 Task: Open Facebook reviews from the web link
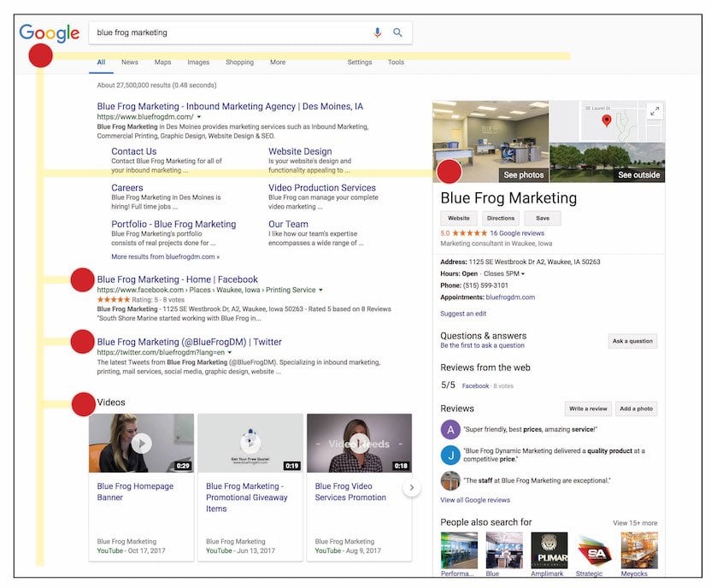click(x=475, y=385)
